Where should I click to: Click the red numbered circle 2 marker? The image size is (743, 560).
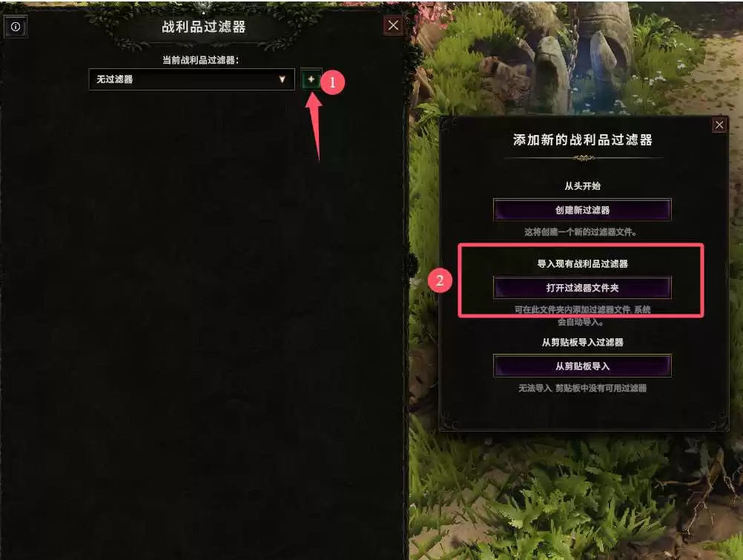(440, 280)
